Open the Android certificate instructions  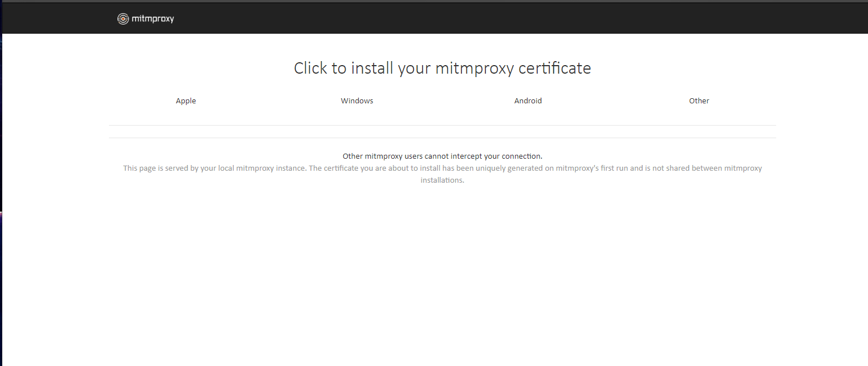tap(528, 100)
